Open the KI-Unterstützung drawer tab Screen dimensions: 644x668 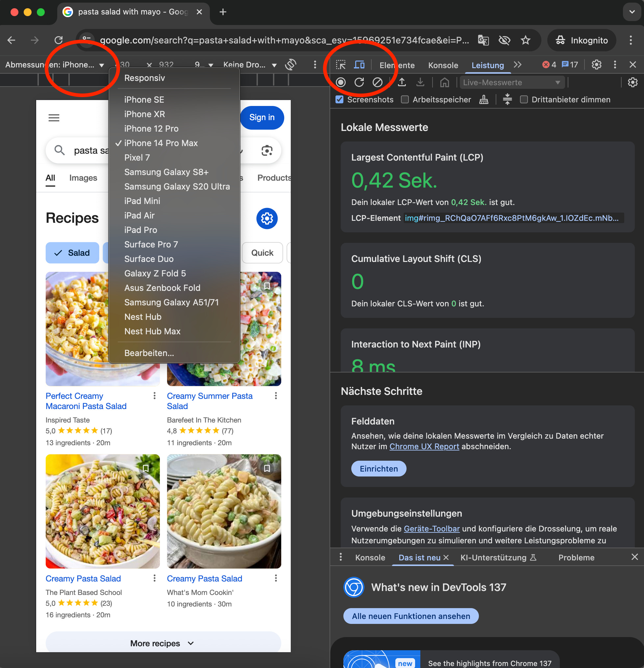point(498,557)
